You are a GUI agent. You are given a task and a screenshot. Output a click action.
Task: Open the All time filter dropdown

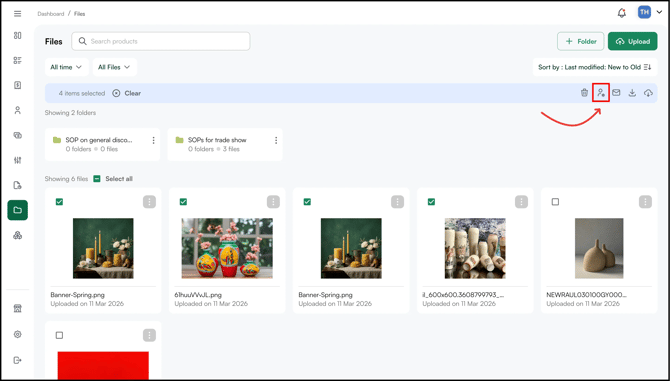[67, 67]
